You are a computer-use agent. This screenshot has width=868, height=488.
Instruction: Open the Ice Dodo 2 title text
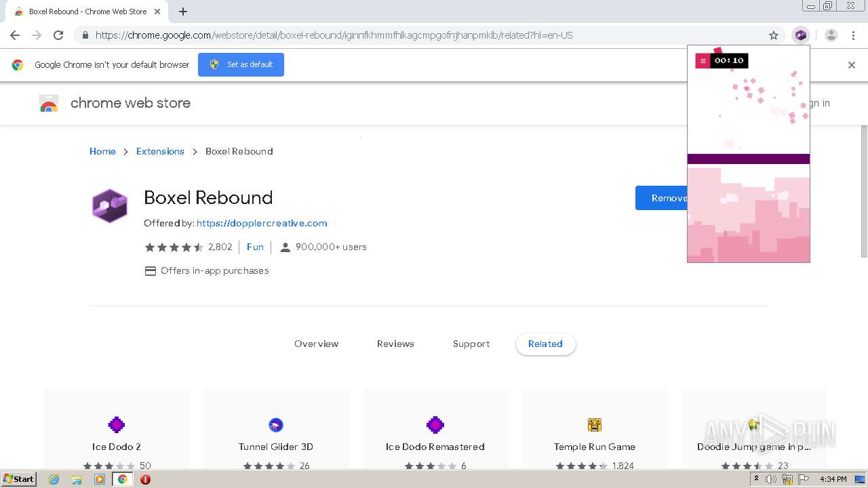(117, 447)
